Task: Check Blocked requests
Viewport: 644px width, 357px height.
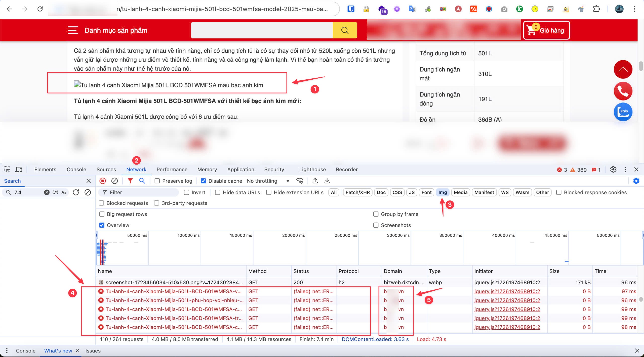Action: (102, 203)
